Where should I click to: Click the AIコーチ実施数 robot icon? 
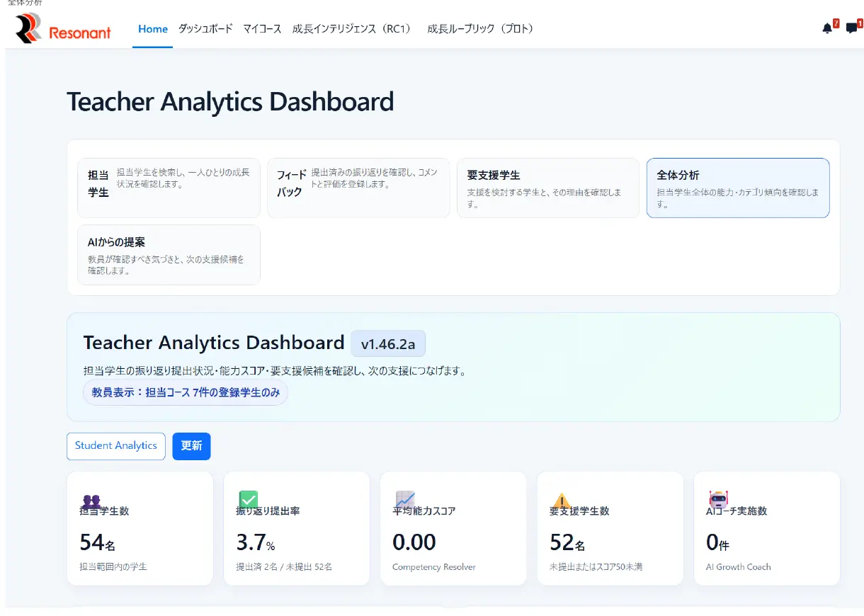tap(718, 498)
